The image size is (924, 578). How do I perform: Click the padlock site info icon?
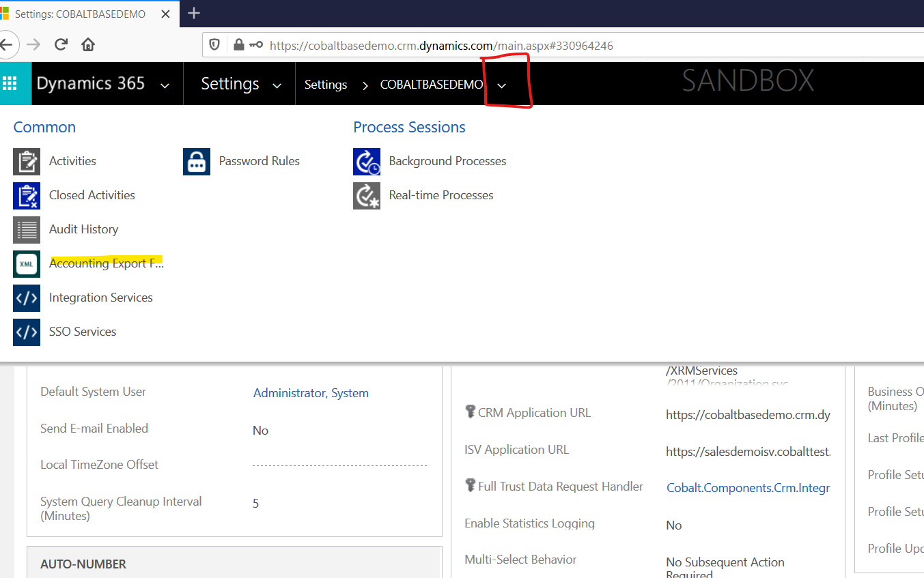238,46
